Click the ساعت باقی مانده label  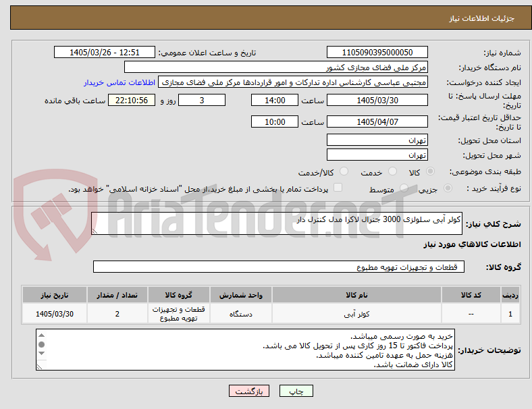pyautogui.click(x=75, y=101)
